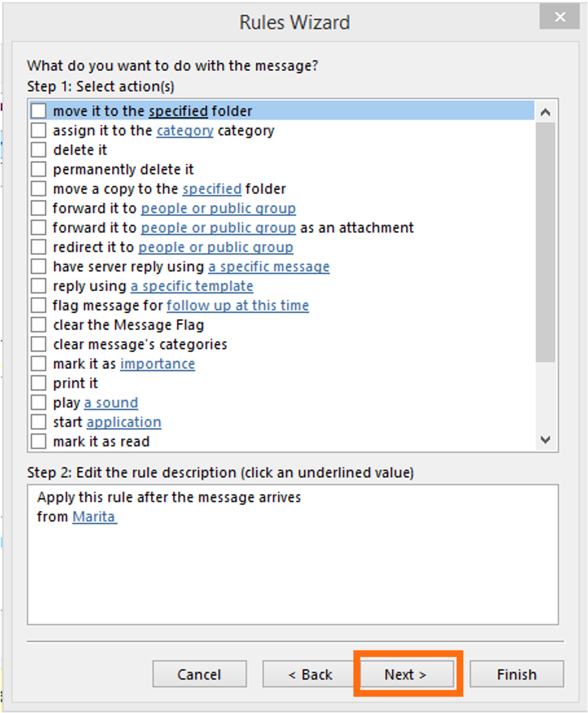
Task: Check 'move a copy to the specified folder'
Action: (39, 189)
